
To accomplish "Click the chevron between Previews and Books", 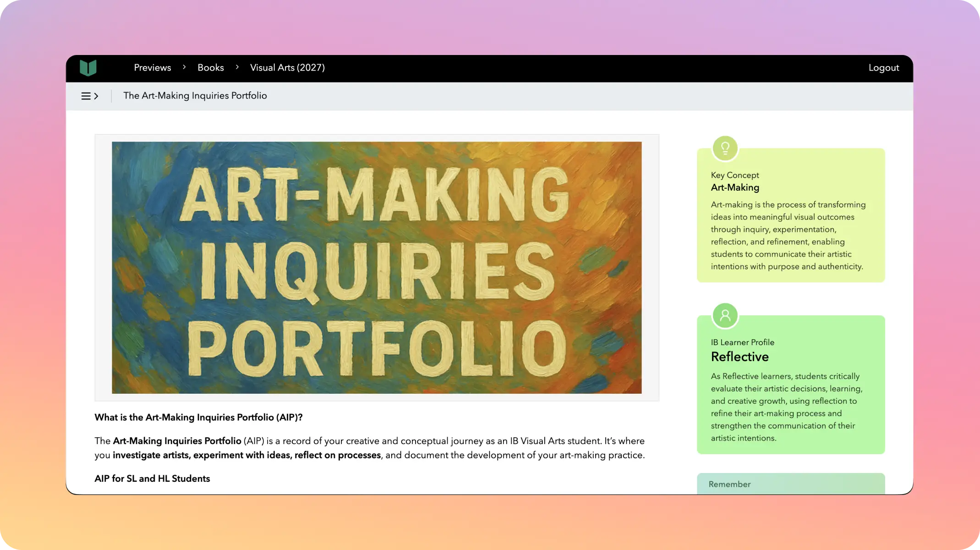I will pos(184,67).
